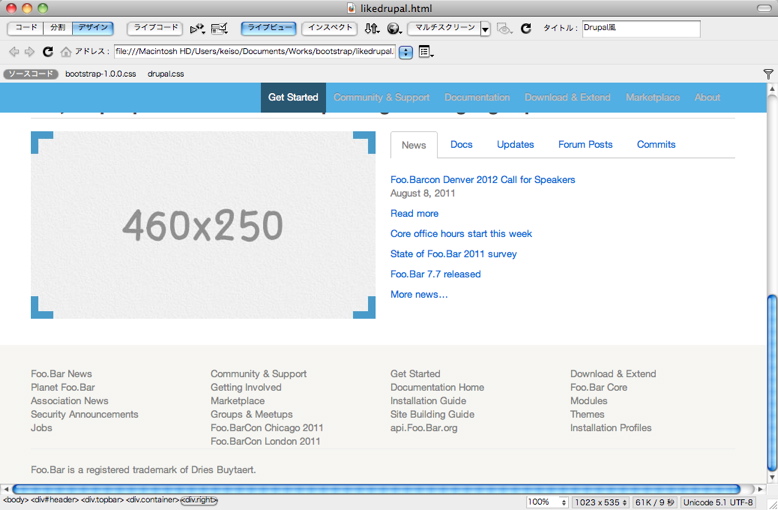
Task: Toggle ライブビュー (Live View) button
Action: click(x=268, y=29)
